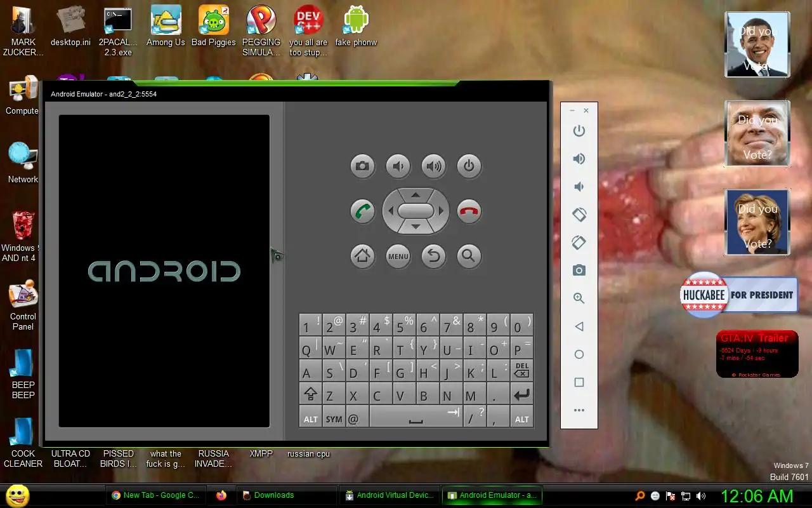Click the D-pad center select button

[416, 211]
